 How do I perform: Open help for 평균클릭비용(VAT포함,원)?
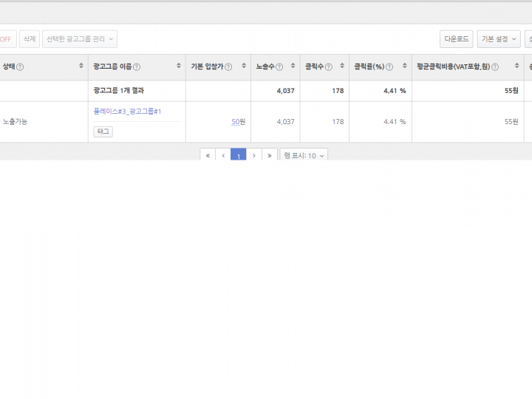(x=495, y=67)
